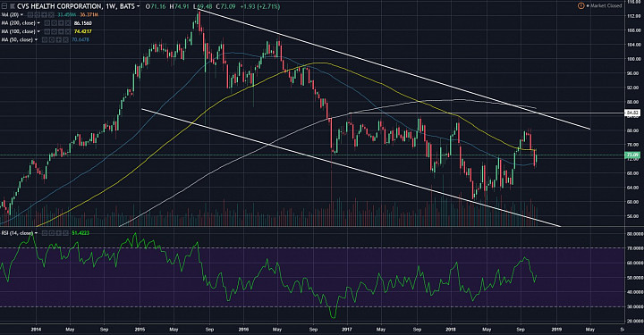Click the Market Closed status text
Image resolution: width=644 pixels, height=335 pixels.
click(606, 5)
